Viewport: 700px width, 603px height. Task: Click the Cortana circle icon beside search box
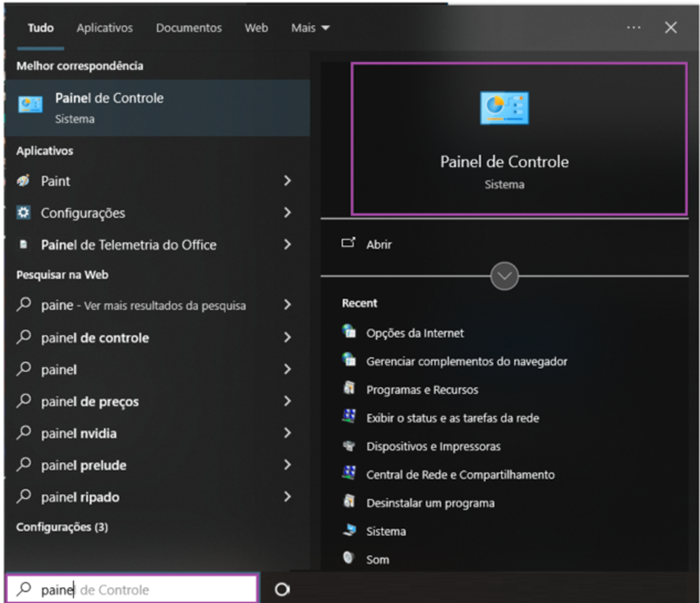(282, 590)
